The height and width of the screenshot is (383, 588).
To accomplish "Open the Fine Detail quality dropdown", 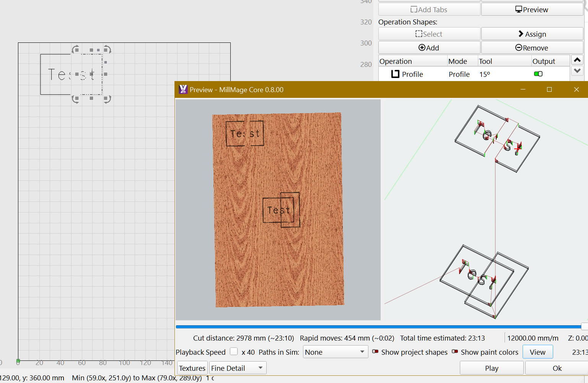I will point(238,368).
